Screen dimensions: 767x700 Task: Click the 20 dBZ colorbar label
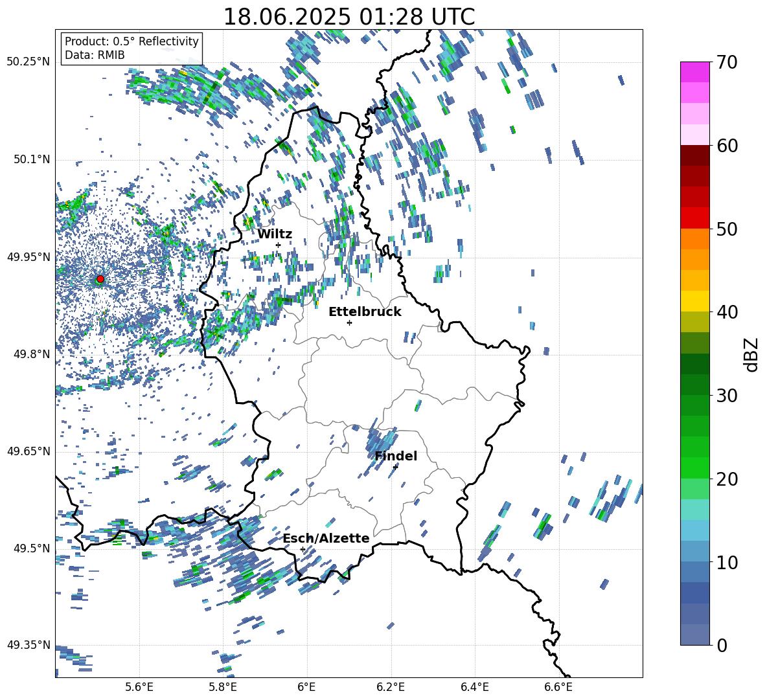(x=726, y=479)
